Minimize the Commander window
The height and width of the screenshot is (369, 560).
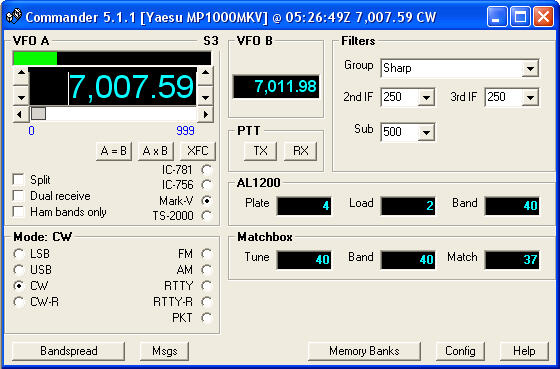496,17
